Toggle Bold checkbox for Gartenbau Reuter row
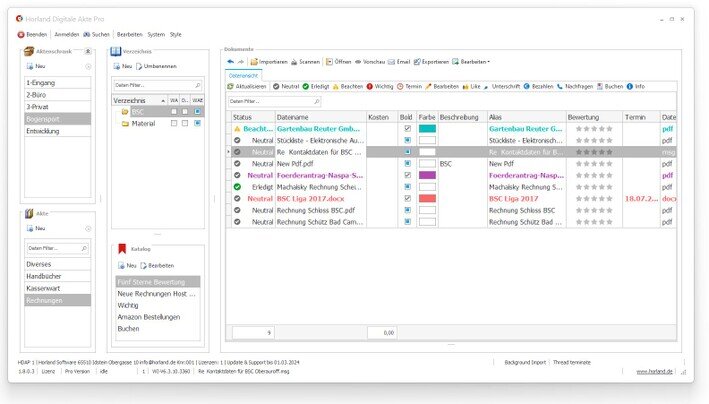This screenshot has width=709, height=404. (407, 128)
